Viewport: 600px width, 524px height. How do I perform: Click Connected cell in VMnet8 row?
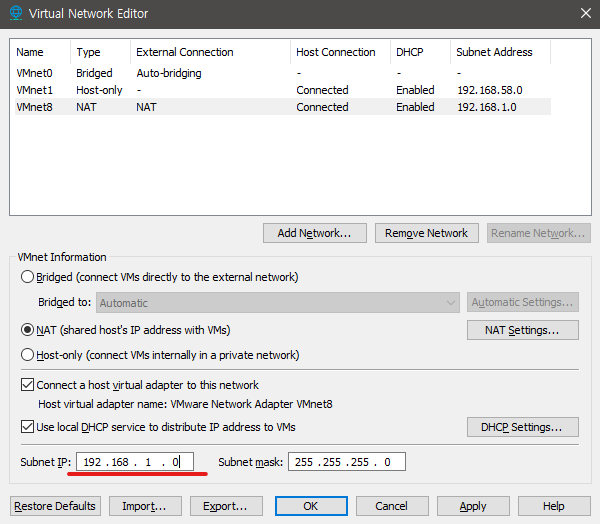pos(322,107)
